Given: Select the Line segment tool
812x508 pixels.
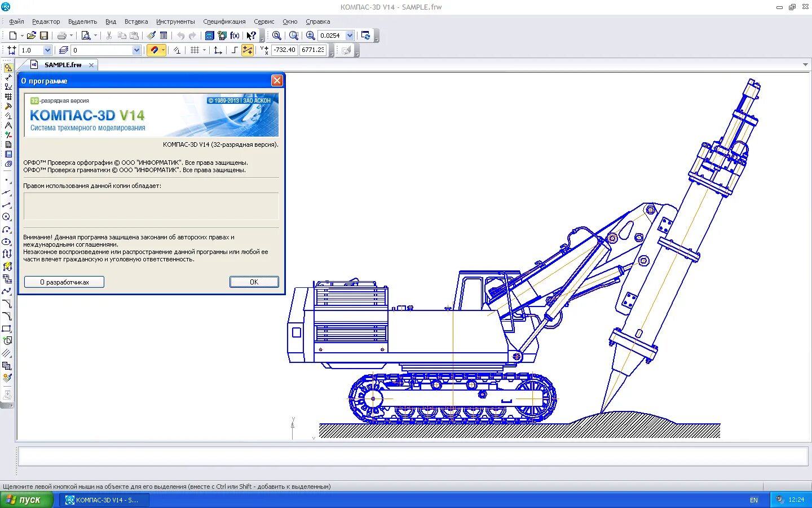Looking at the screenshot, I should pos(7,205).
